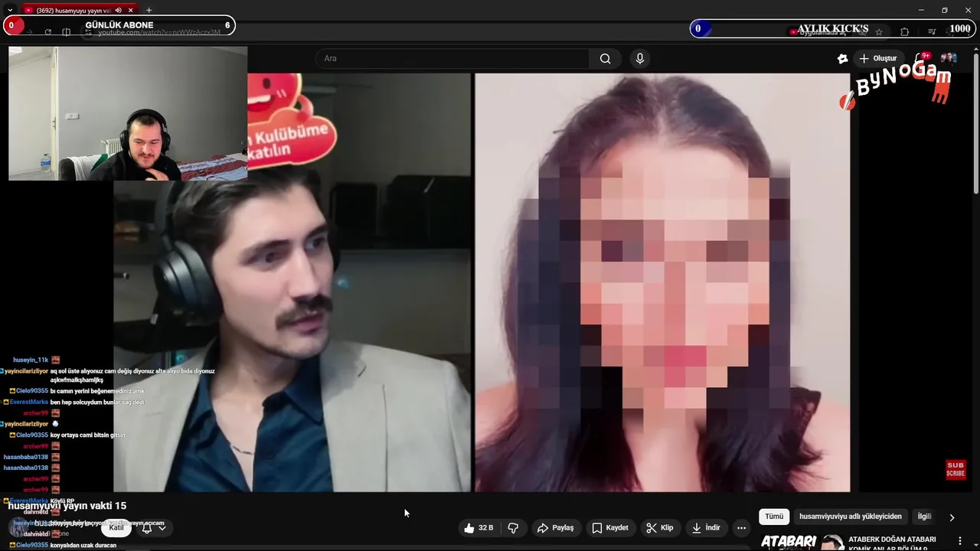The height and width of the screenshot is (551, 980).
Task: Select the İlgili filter chip
Action: point(924,517)
